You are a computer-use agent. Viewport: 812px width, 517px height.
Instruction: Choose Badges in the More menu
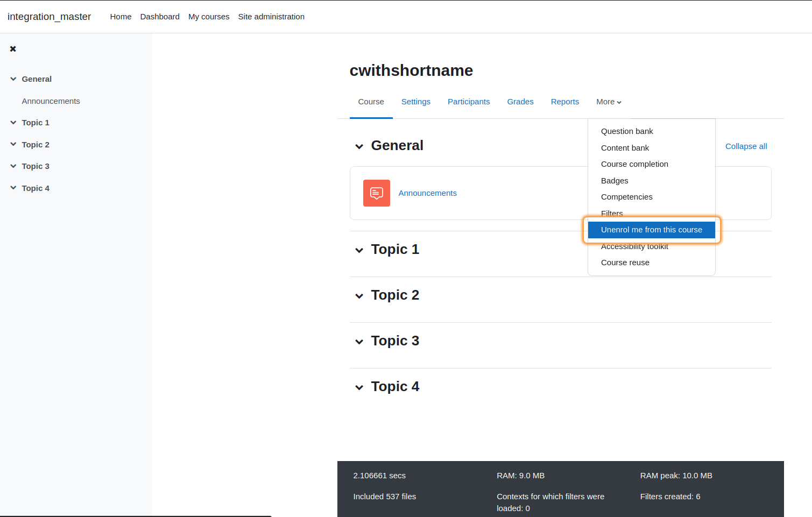tap(652, 181)
